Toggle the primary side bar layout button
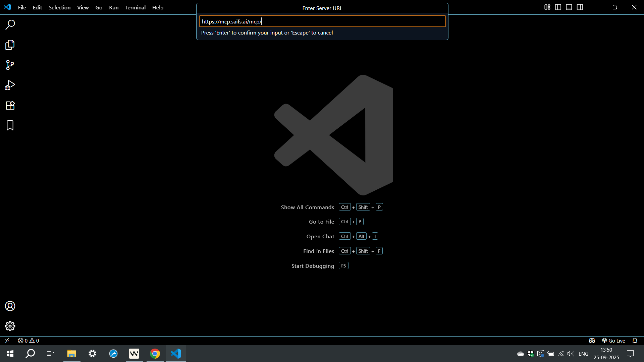 pyautogui.click(x=558, y=7)
